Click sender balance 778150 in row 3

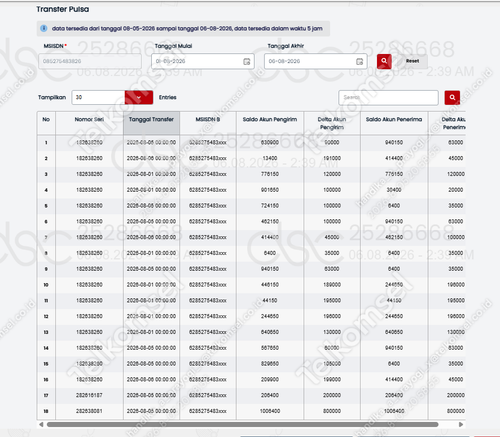(x=270, y=174)
